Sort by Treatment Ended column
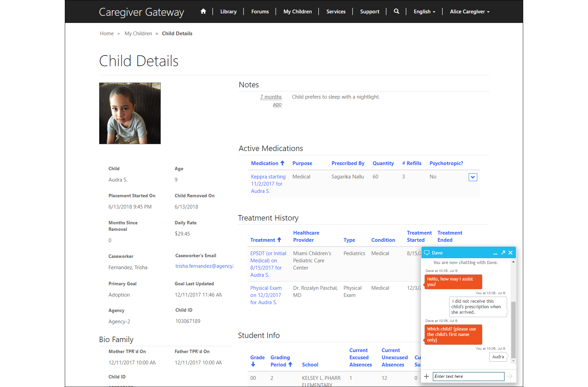This screenshot has width=588, height=387. click(x=449, y=236)
